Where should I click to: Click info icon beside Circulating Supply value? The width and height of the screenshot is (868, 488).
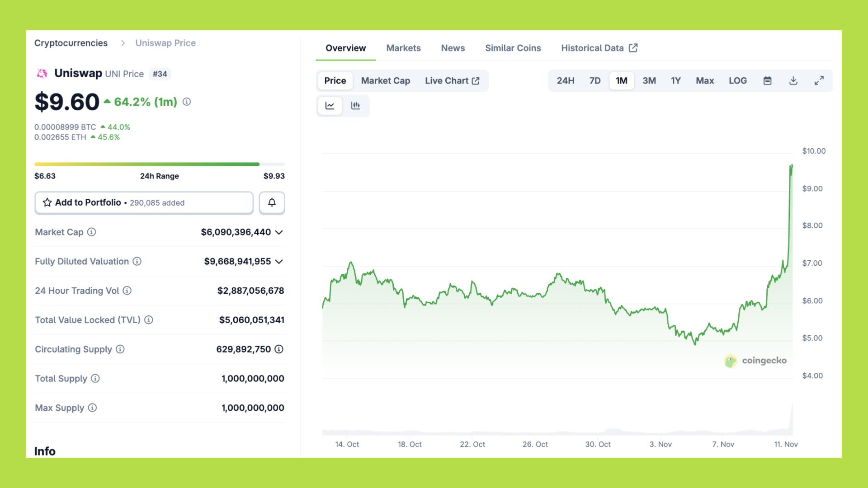279,349
